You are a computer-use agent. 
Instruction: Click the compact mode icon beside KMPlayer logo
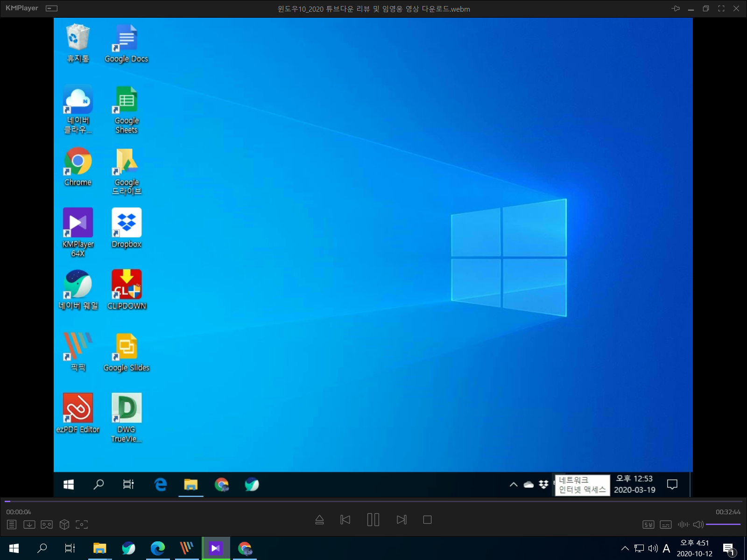coord(52,8)
